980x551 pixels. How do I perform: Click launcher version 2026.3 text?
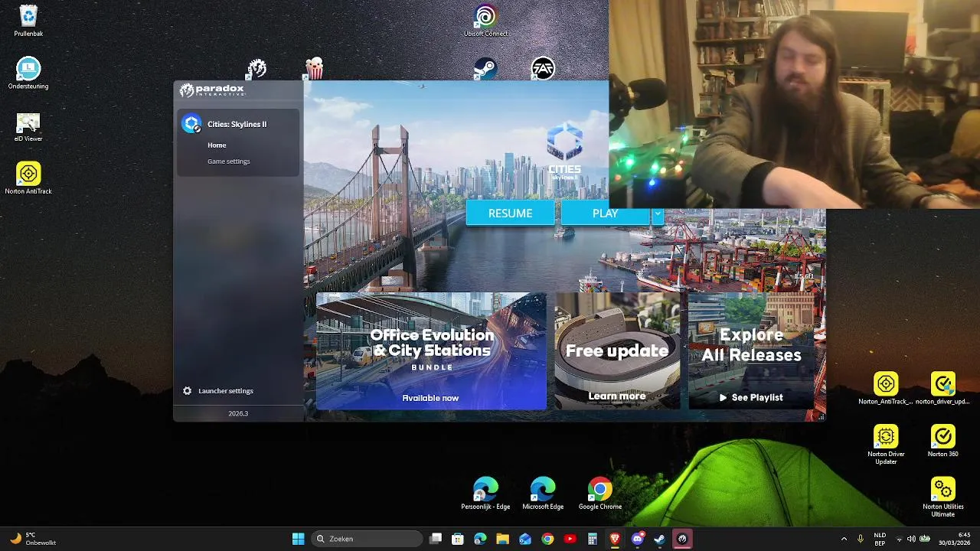click(238, 413)
